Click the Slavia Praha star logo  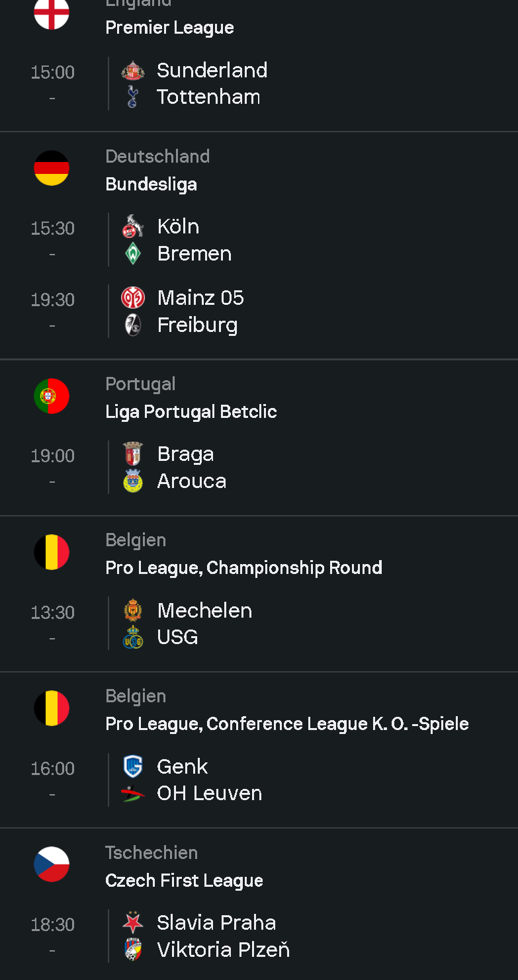tap(133, 922)
